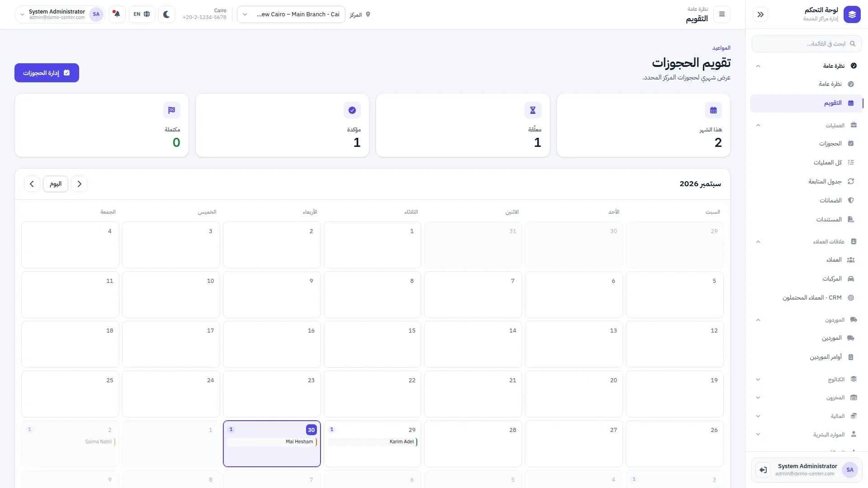Select the highlighted day 30 calendar cell

point(272,444)
